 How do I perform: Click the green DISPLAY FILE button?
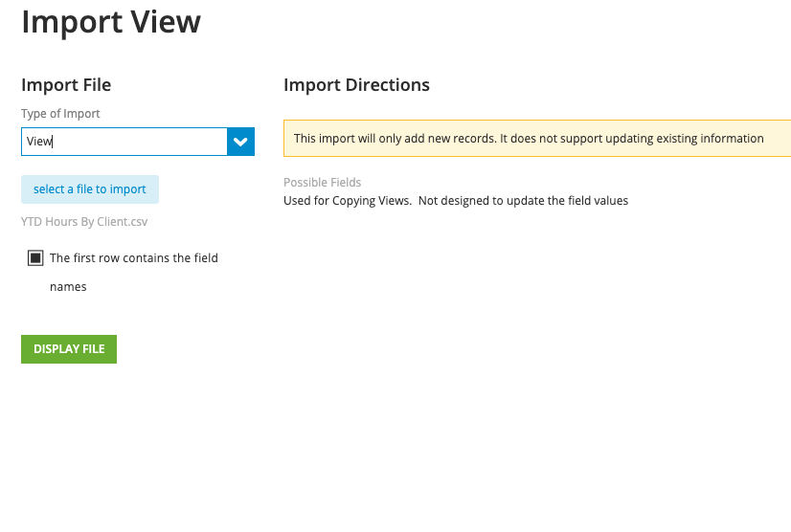tap(69, 349)
